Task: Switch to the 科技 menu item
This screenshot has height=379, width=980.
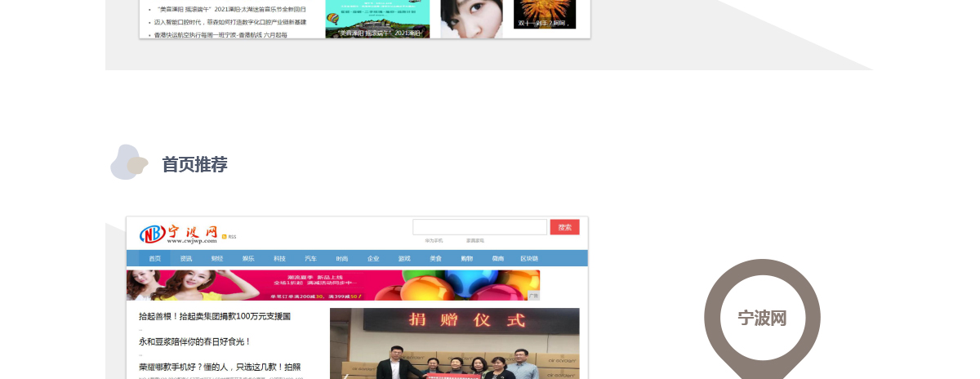Action: (279, 258)
